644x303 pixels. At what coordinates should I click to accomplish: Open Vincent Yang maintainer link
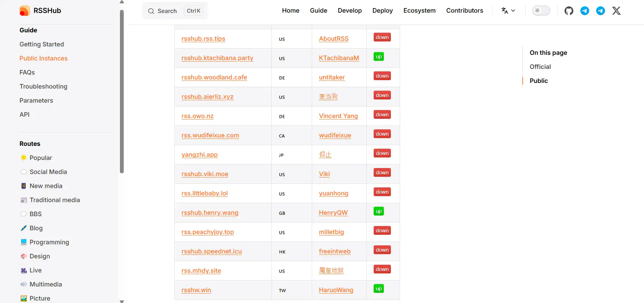[338, 116]
